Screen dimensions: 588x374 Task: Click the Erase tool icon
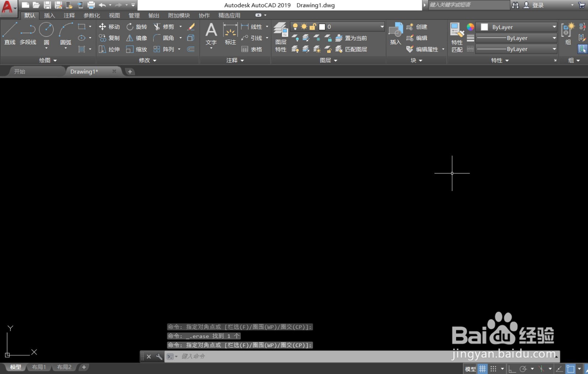point(191,27)
